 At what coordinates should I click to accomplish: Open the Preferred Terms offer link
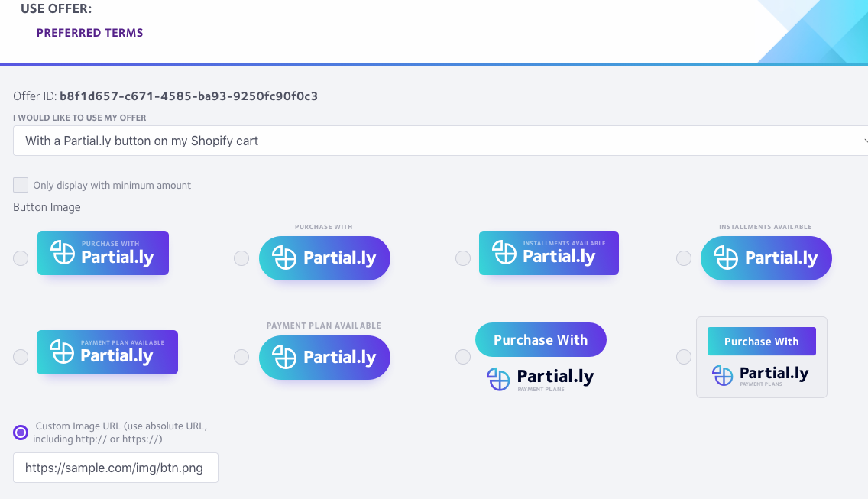tap(89, 33)
